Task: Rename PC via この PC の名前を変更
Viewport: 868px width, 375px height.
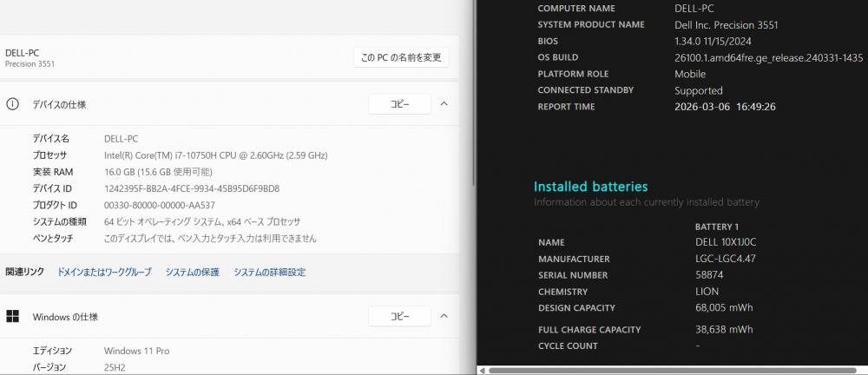Action: pos(401,57)
